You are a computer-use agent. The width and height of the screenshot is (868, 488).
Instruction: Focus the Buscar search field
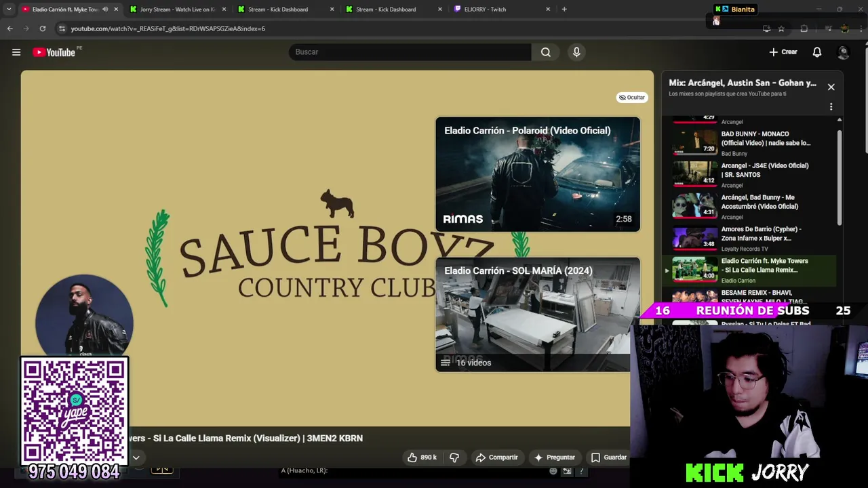[x=410, y=52]
